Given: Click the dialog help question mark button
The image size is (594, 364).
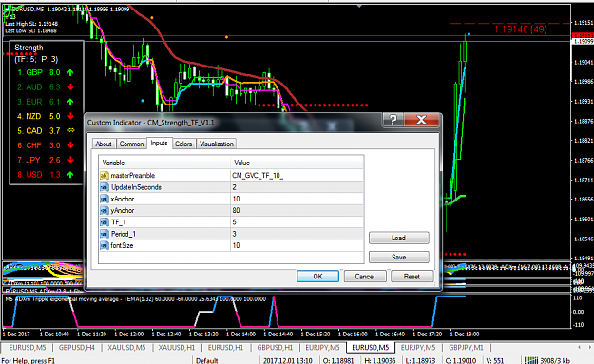Looking at the screenshot, I should (393, 120).
